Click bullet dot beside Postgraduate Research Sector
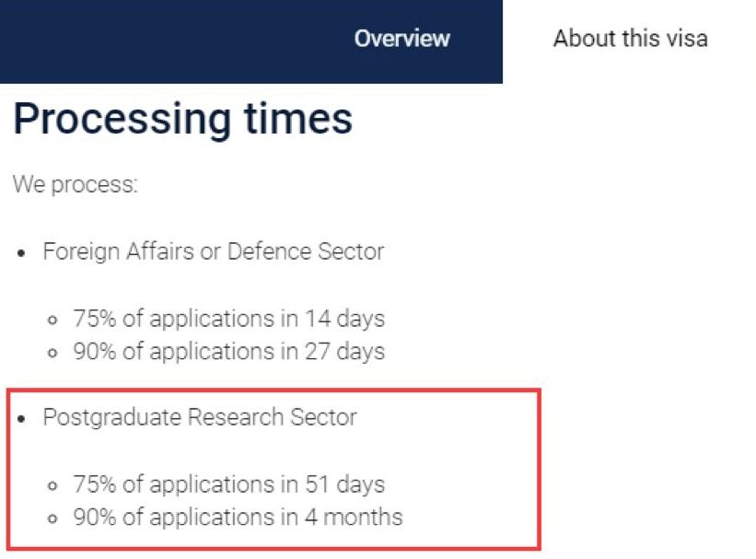 (21, 419)
